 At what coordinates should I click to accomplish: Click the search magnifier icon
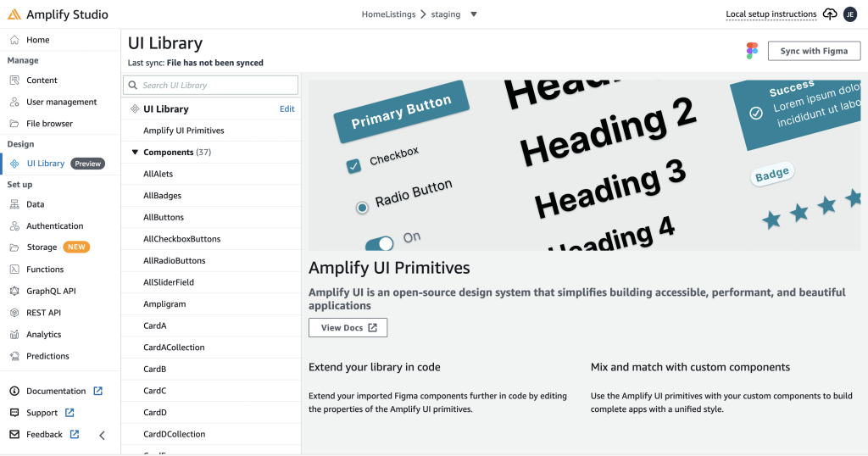133,86
